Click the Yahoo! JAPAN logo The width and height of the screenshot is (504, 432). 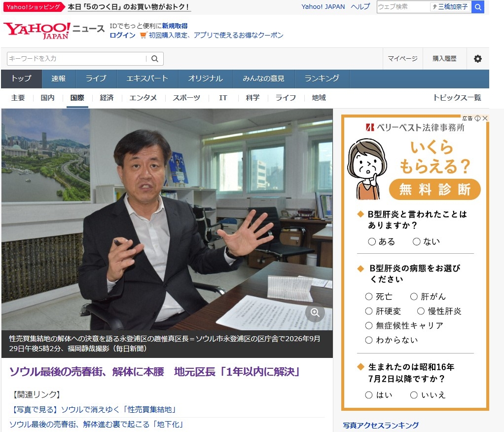(x=37, y=31)
